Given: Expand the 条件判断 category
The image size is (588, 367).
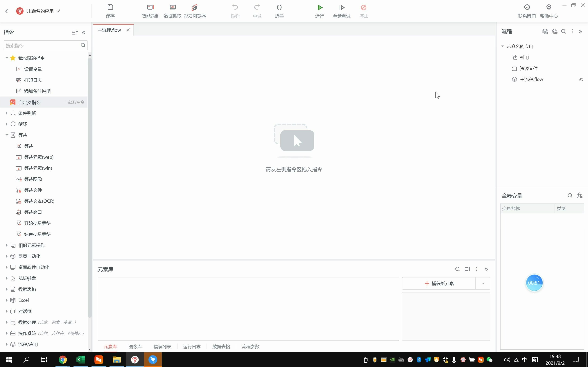Looking at the screenshot, I should click(7, 113).
